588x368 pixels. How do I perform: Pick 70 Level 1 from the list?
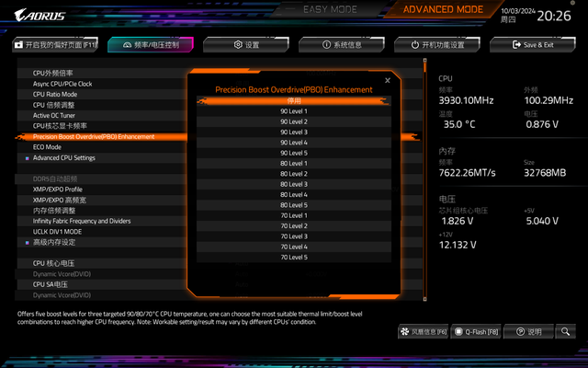(x=294, y=215)
